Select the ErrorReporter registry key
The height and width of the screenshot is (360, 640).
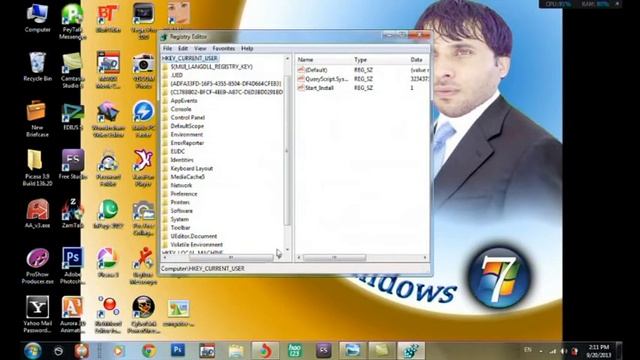(x=187, y=143)
